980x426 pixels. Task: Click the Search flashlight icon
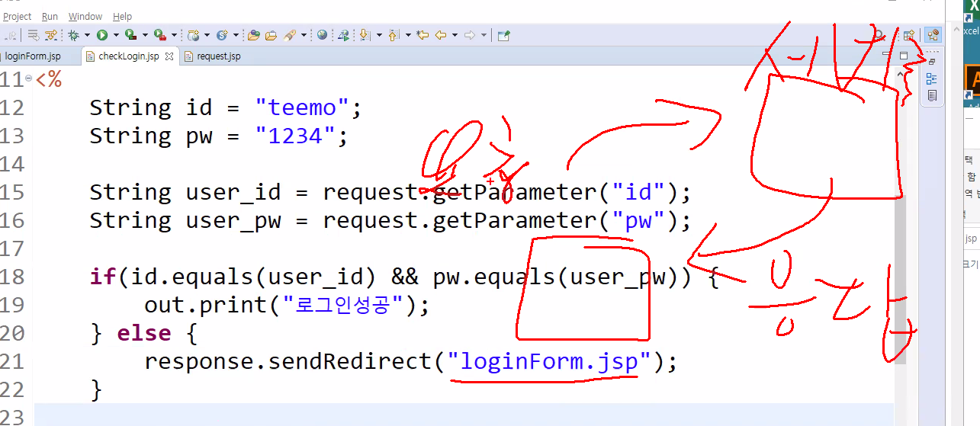tap(290, 35)
